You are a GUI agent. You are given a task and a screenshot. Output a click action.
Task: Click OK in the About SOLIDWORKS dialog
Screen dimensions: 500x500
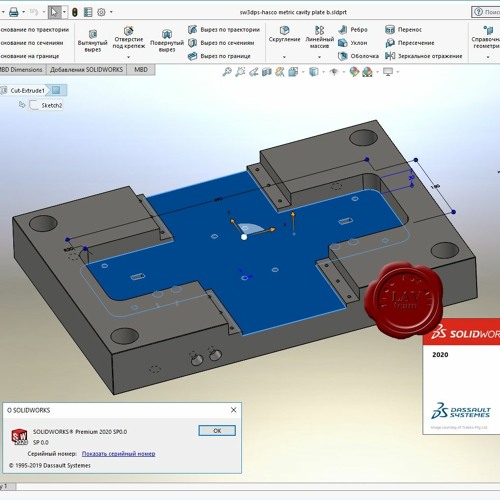[217, 430]
